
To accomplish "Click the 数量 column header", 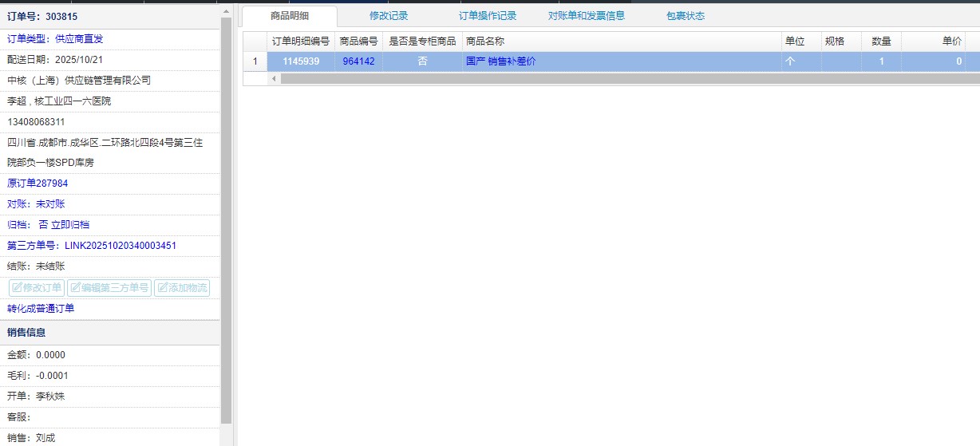I will coord(881,41).
